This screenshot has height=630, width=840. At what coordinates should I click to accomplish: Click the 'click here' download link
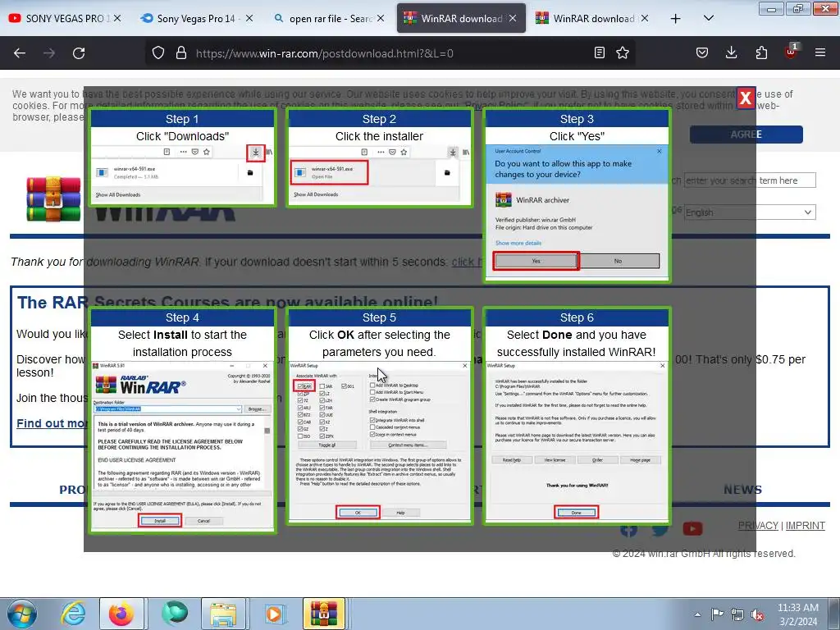(x=467, y=262)
